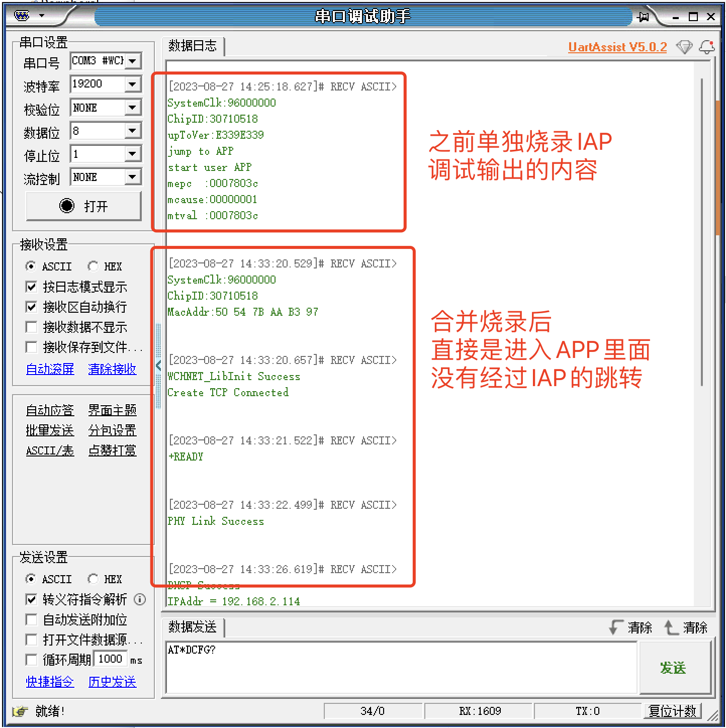Open the 波特率 19200 dropdown
The height and width of the screenshot is (728, 726).
[x=133, y=84]
